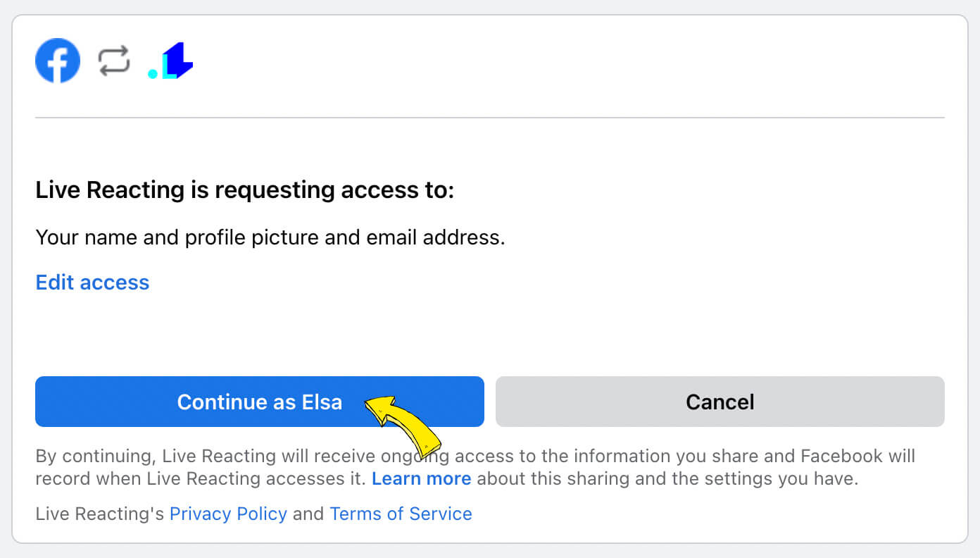980x558 pixels.
Task: Click the cyan dot in Live Reacting logo
Action: click(x=153, y=73)
